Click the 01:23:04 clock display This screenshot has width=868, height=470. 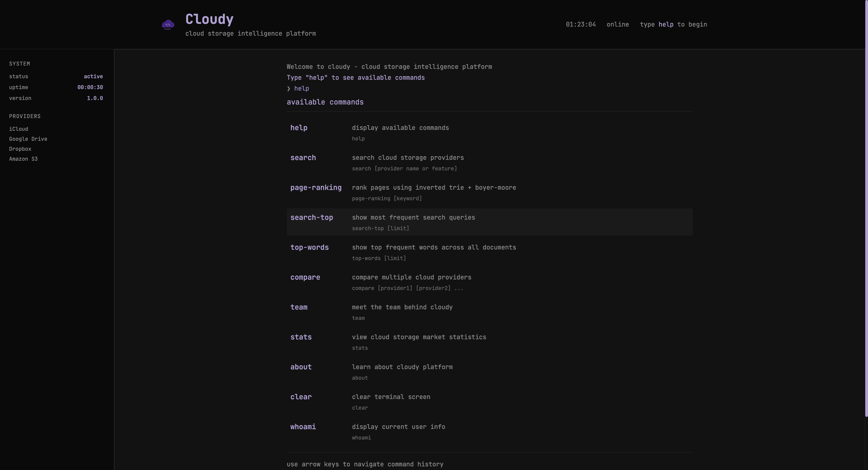580,24
